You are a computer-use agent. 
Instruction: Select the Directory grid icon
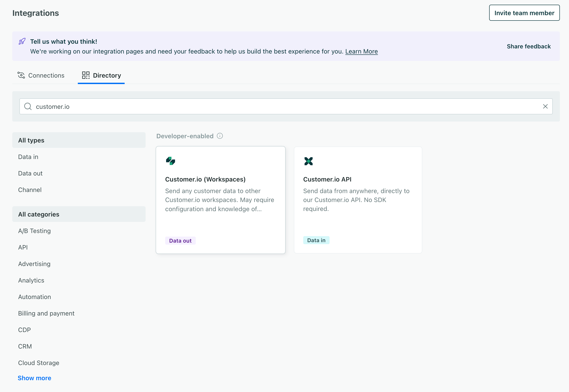click(x=85, y=75)
